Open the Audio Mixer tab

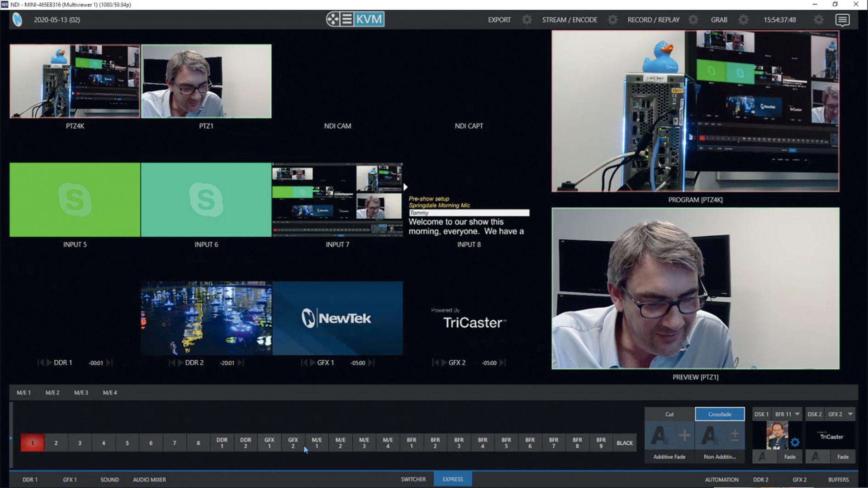click(149, 479)
